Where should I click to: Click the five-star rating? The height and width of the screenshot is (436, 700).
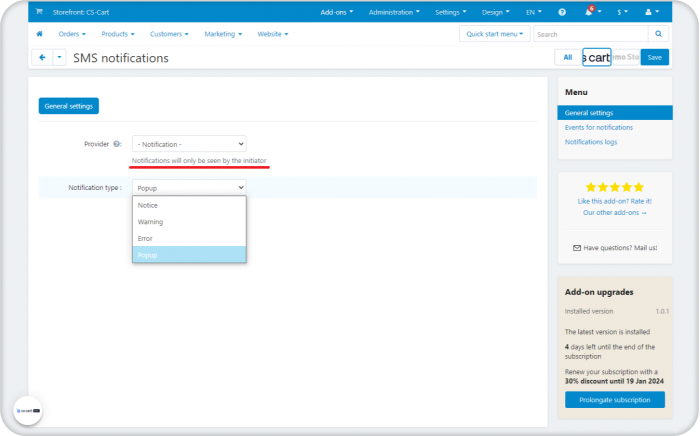pyautogui.click(x=615, y=187)
